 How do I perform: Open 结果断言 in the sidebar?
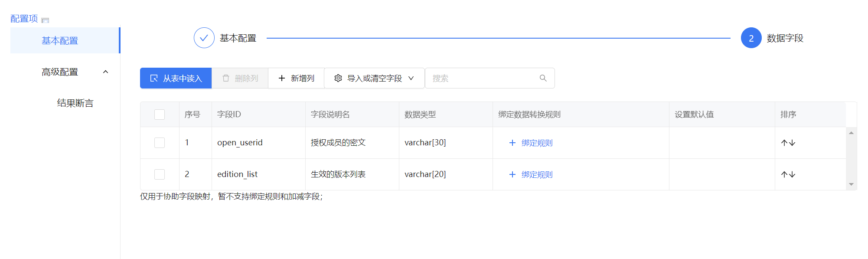(75, 103)
